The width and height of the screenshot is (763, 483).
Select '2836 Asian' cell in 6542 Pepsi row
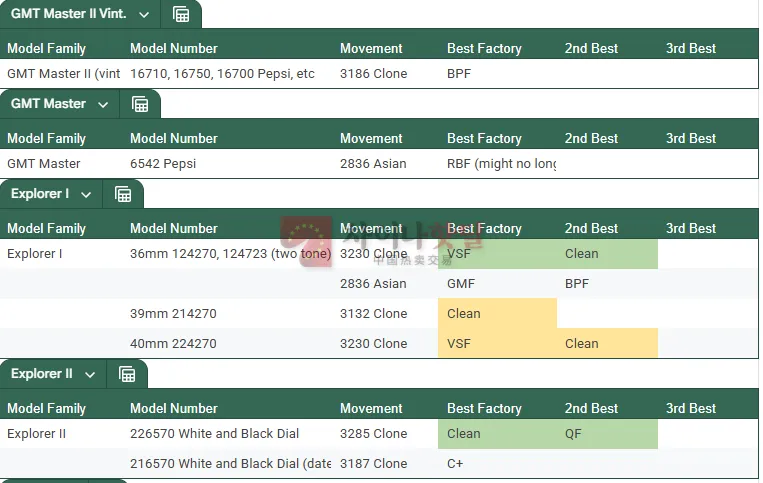(373, 164)
